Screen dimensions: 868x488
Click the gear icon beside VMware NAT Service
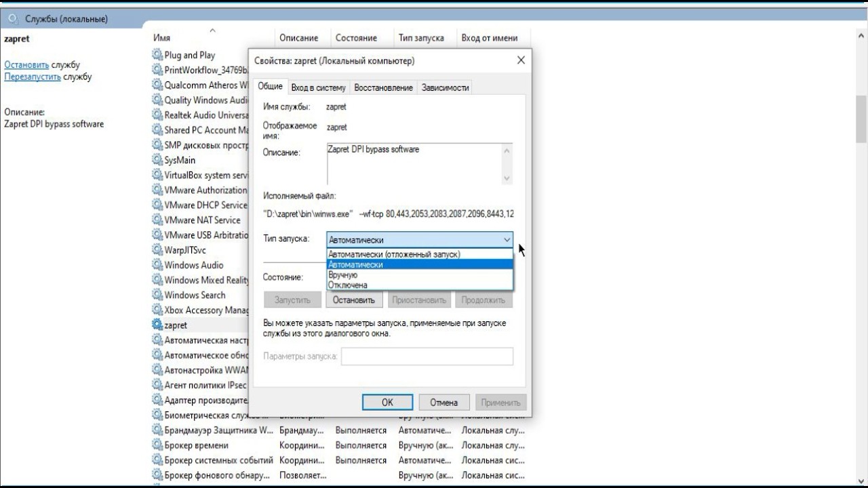157,220
